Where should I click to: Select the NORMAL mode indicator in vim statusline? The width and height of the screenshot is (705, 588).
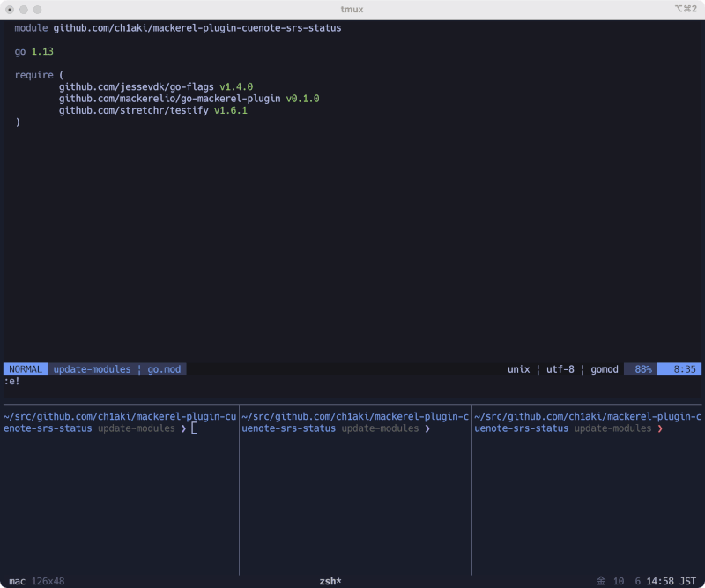(24, 368)
